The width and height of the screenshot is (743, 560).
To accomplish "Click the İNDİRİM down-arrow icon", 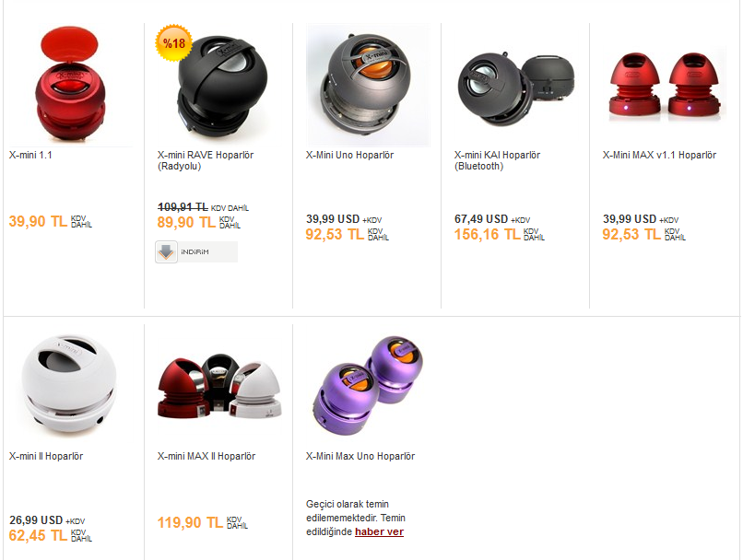I will point(166,251).
